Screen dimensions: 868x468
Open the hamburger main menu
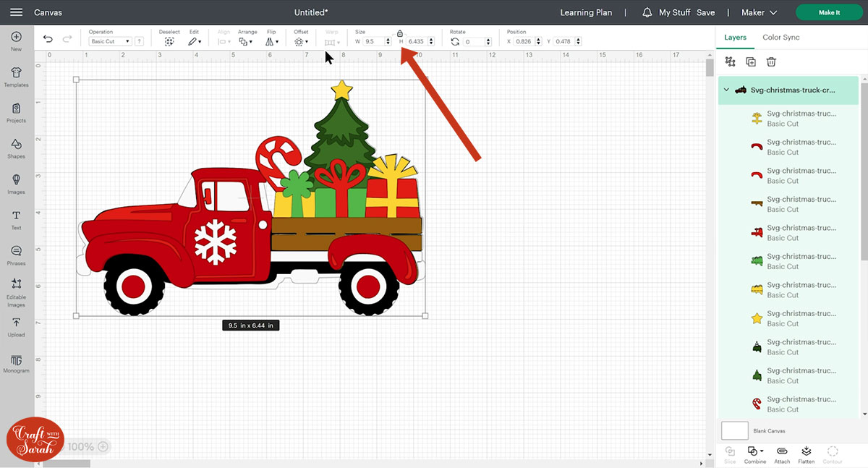click(x=17, y=12)
